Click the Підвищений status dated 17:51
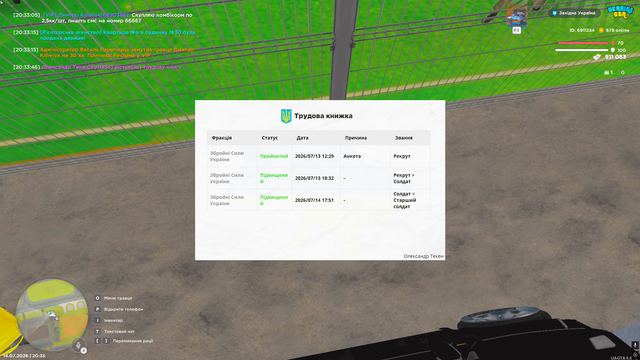Viewport: 640px width, 360px height. tap(274, 200)
